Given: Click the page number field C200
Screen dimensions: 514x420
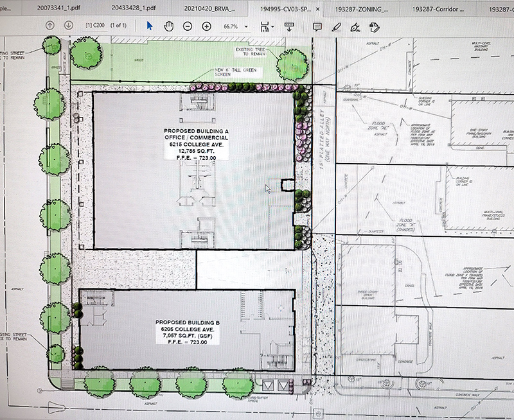Looking at the screenshot, I should [x=95, y=26].
